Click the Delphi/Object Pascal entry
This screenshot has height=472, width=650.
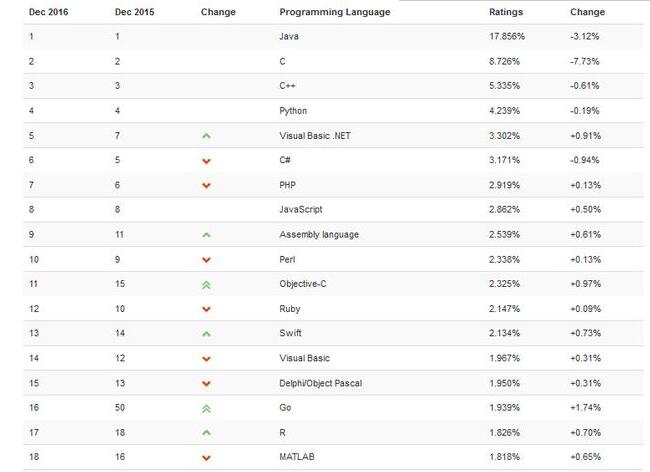pyautogui.click(x=320, y=383)
